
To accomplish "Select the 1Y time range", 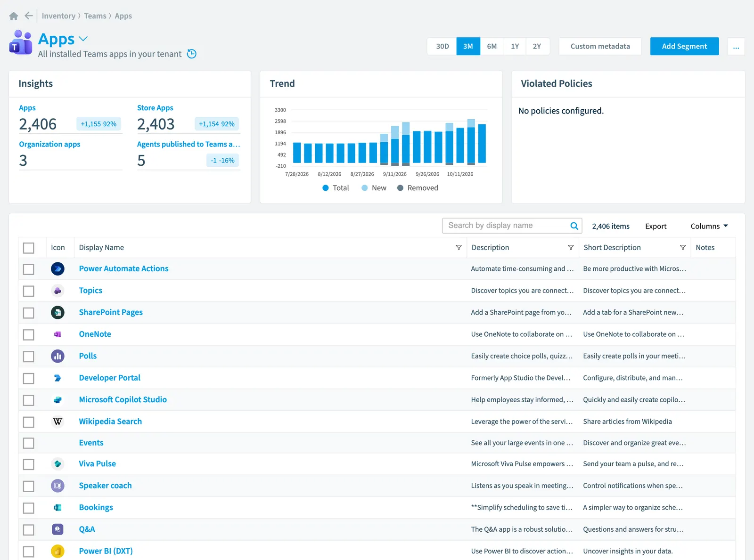I will 515,47.
